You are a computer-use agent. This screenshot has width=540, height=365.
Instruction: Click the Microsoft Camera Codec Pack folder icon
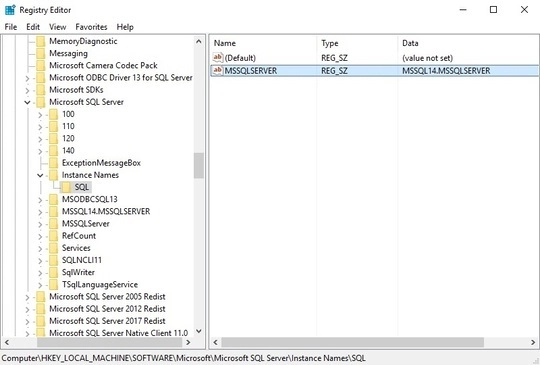[41, 65]
